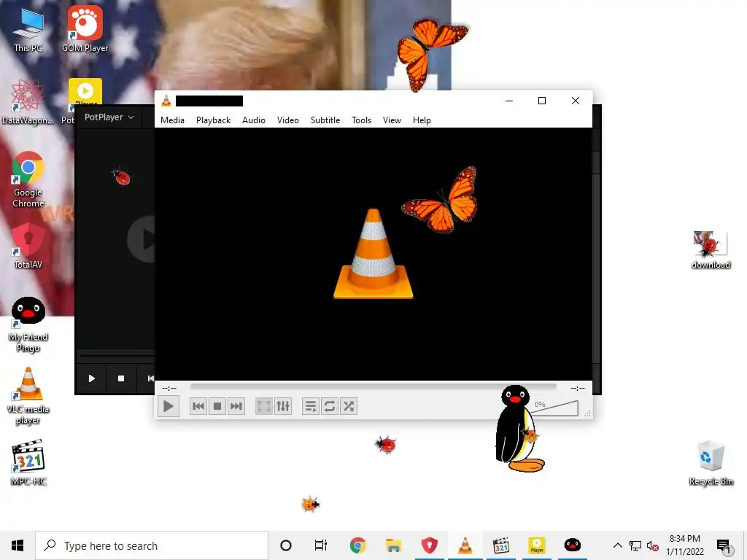The height and width of the screenshot is (560, 747).
Task: Open the Subtitle menu
Action: click(x=325, y=120)
